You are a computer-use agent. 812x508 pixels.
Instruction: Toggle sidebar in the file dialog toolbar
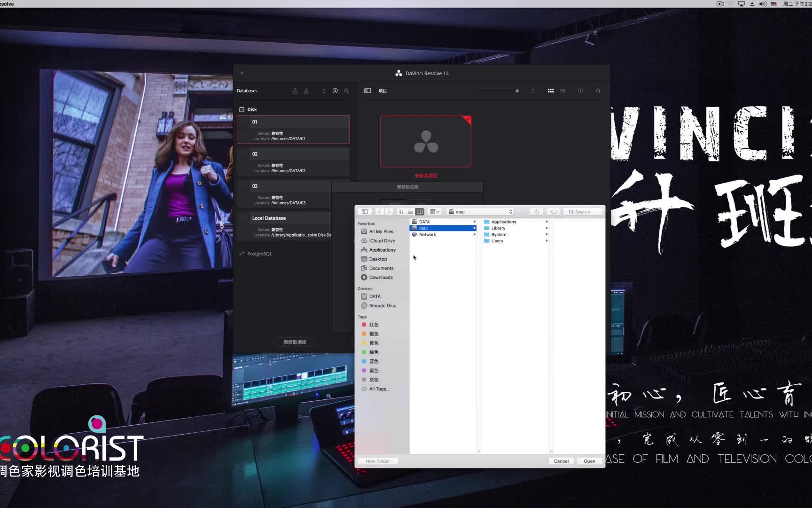click(x=365, y=212)
